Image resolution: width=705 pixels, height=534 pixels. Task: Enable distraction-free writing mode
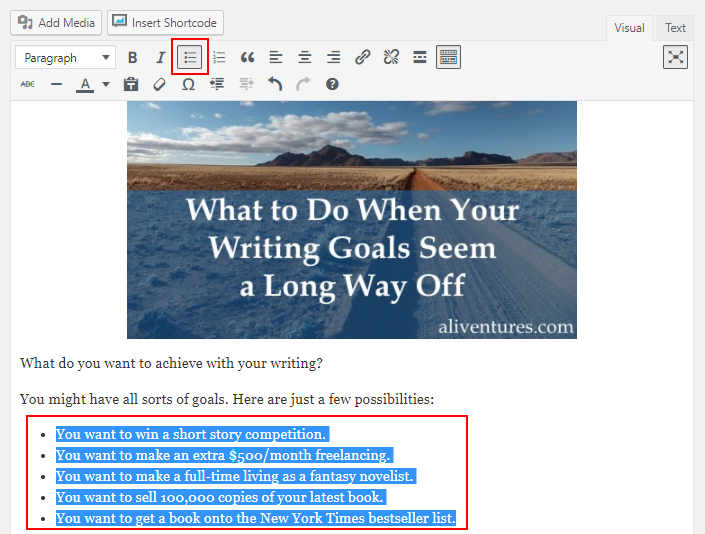676,58
